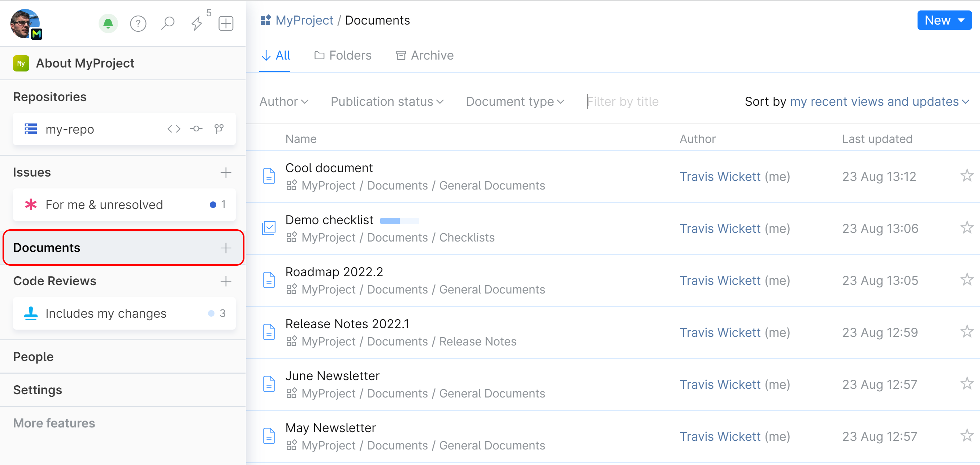The height and width of the screenshot is (465, 980).
Task: Open search with the magnifier icon
Action: pos(168,23)
